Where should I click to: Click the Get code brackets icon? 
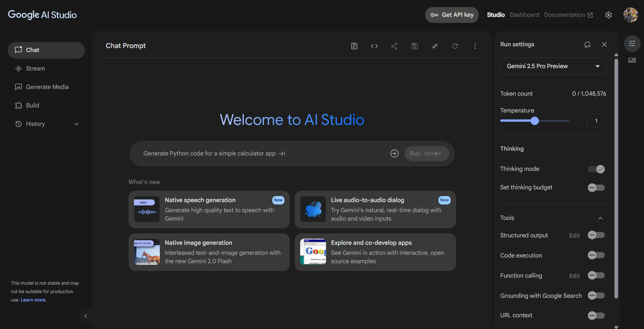374,46
